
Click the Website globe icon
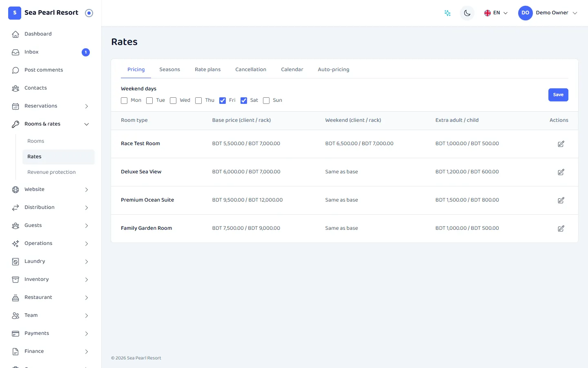[16, 190]
